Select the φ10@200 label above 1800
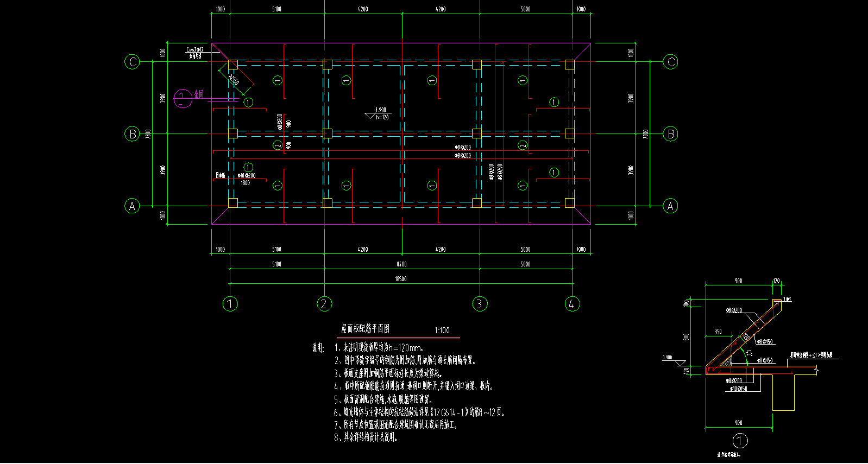Viewport: 868px width, 464px height. [x=247, y=176]
